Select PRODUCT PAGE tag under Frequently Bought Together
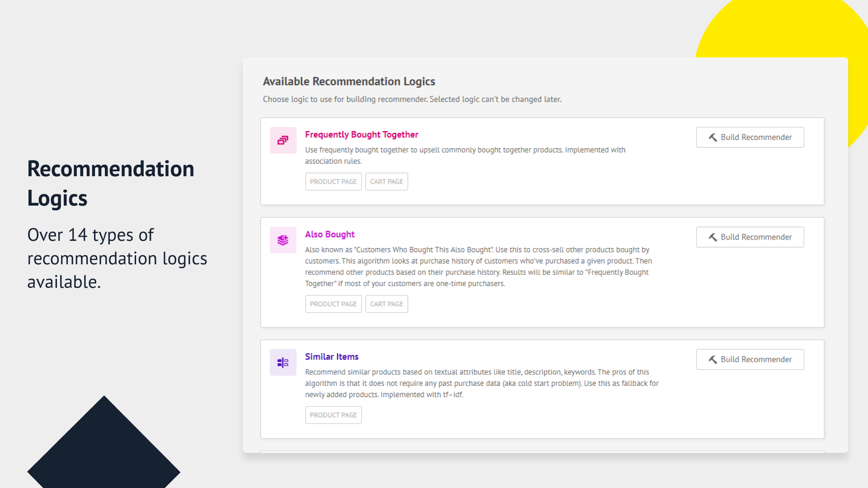 [x=333, y=182]
